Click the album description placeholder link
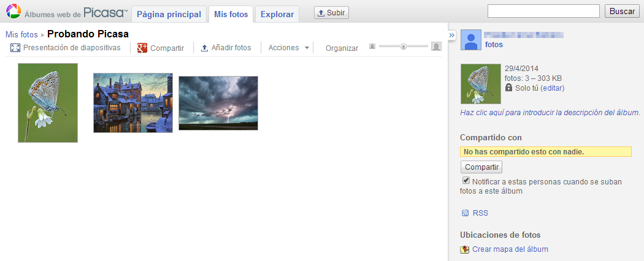Image resolution: width=644 pixels, height=261 pixels. pyautogui.click(x=550, y=112)
